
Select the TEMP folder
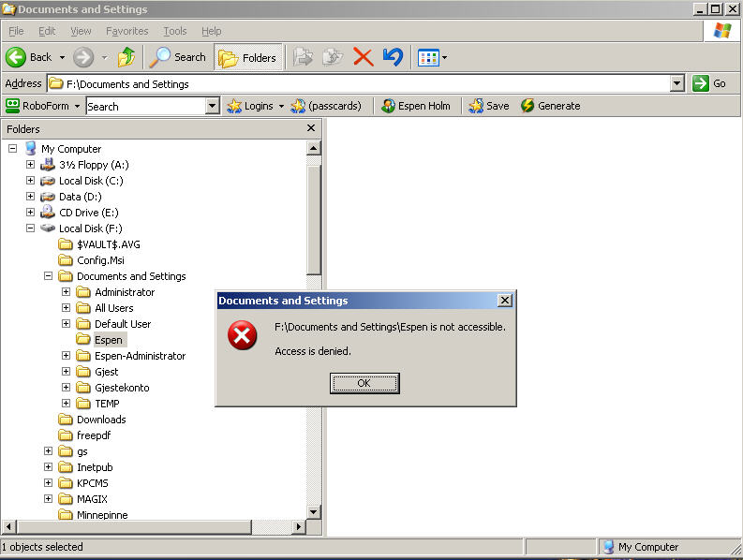pos(97,404)
